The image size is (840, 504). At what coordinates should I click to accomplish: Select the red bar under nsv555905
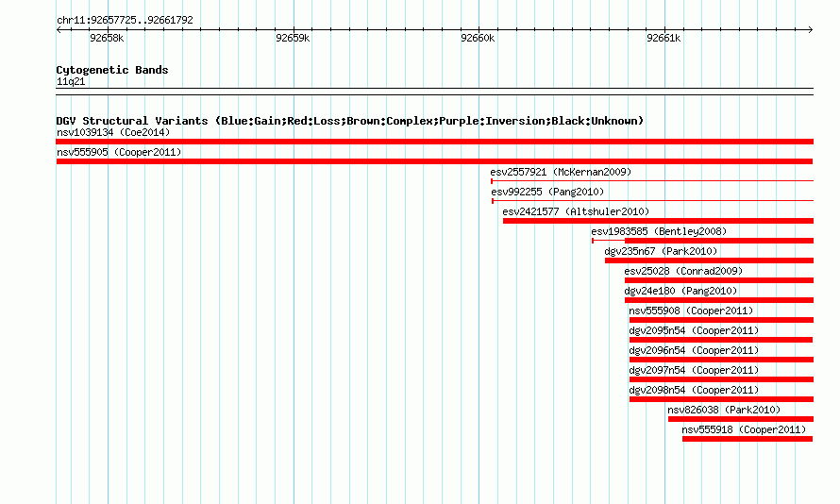pyautogui.click(x=434, y=161)
